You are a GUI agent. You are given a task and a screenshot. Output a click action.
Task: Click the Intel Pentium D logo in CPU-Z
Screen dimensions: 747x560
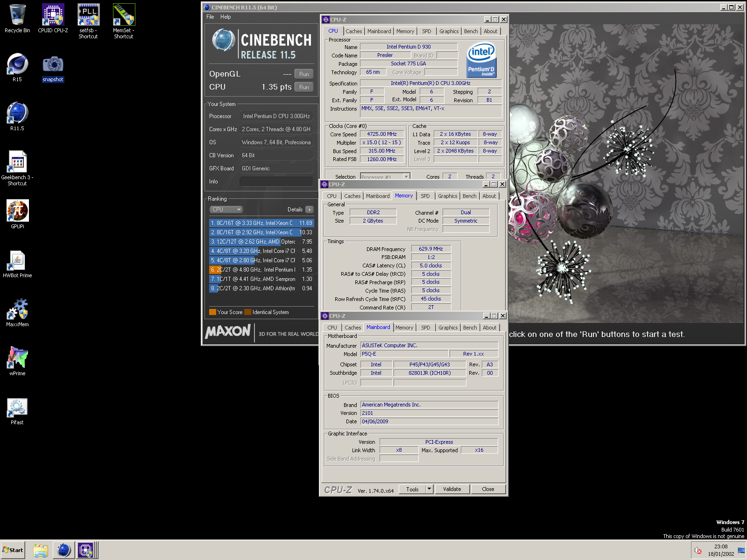pos(481,60)
